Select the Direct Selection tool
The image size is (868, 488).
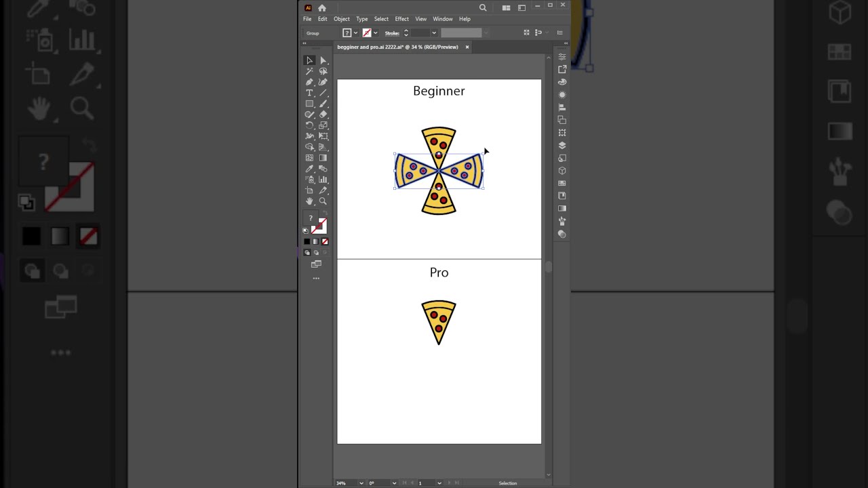(323, 60)
